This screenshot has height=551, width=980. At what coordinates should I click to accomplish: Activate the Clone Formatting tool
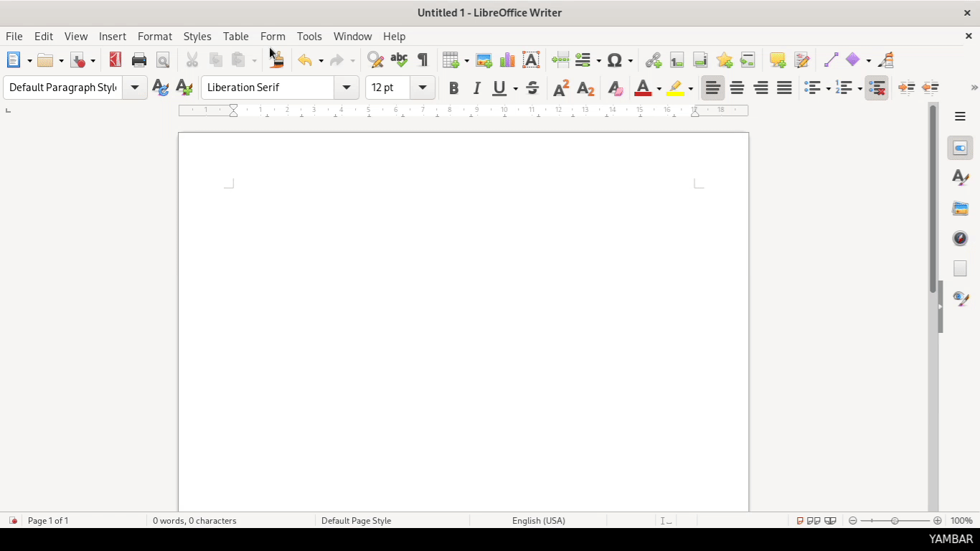pyautogui.click(x=276, y=60)
